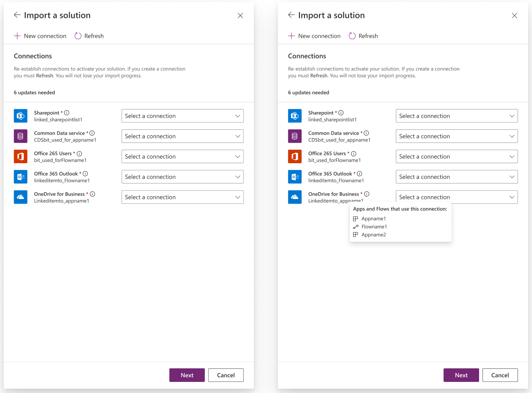Open Common Data service connection dropdown, right panel

pyautogui.click(x=457, y=136)
